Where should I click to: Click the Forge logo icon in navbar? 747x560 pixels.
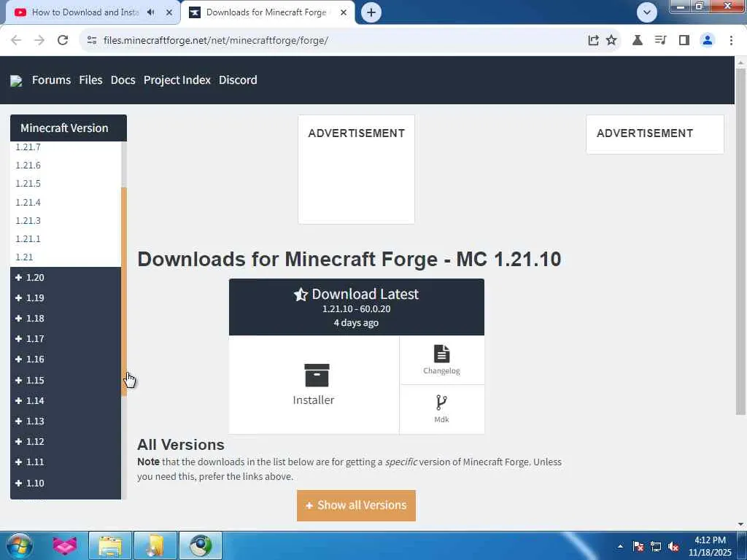(16, 80)
